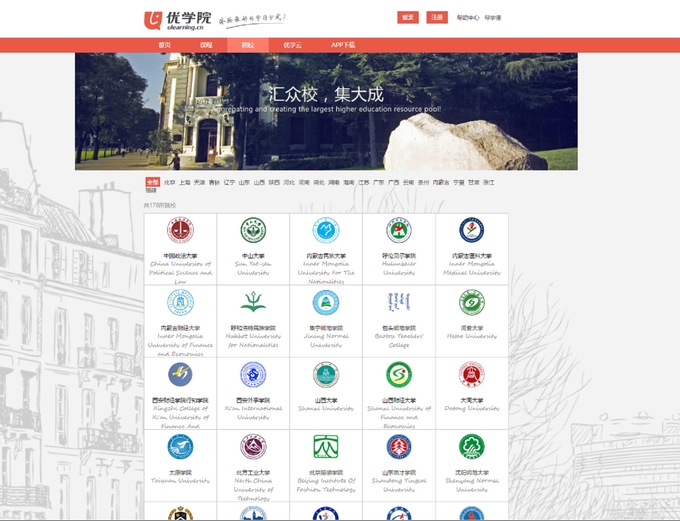Open the 课程 courses tab
This screenshot has height=521, width=680.
point(206,45)
